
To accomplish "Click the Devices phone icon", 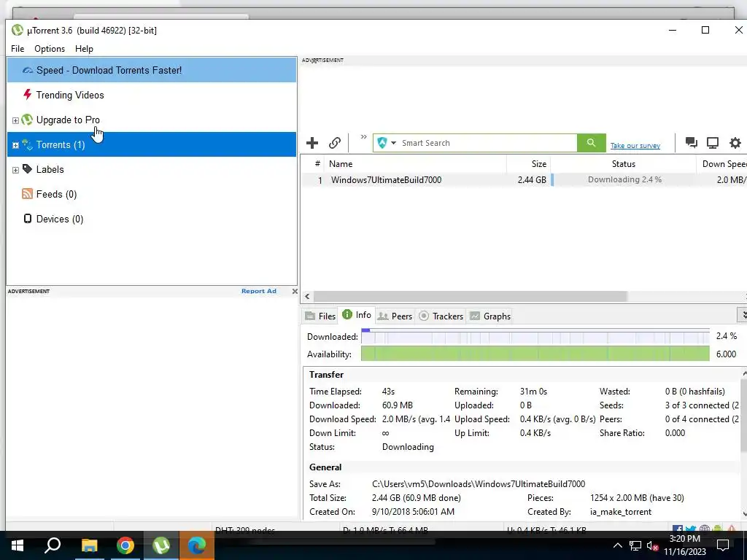I will [28, 219].
